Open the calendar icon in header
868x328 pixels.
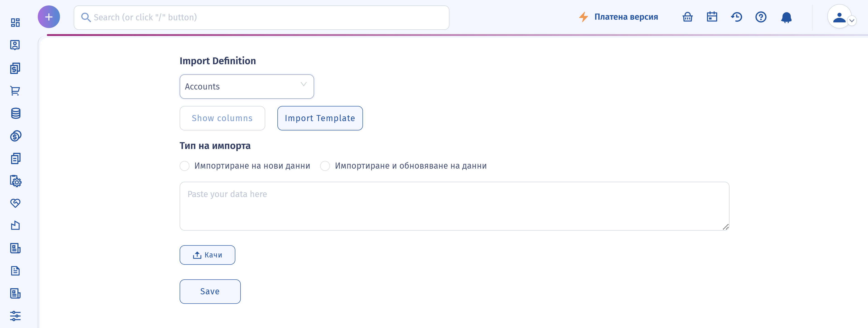(x=712, y=17)
